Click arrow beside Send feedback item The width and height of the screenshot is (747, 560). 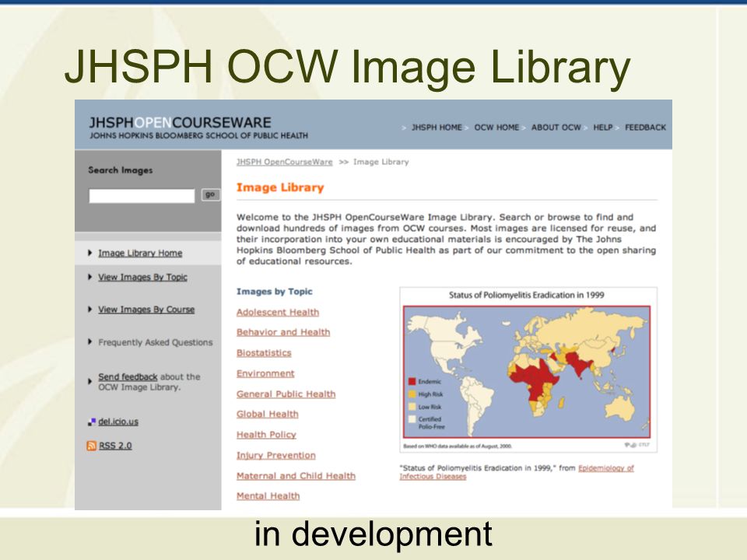(x=90, y=381)
